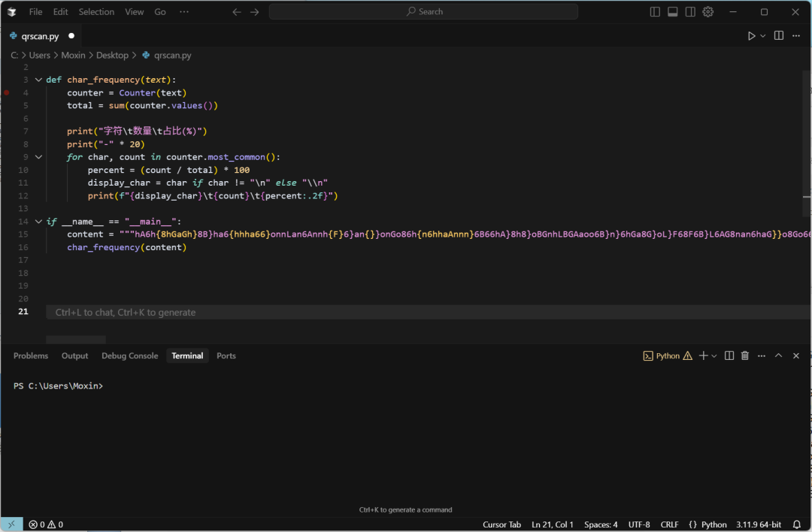Image resolution: width=812 pixels, height=532 pixels.
Task: Switch to the Ports panel tab
Action: [226, 356]
